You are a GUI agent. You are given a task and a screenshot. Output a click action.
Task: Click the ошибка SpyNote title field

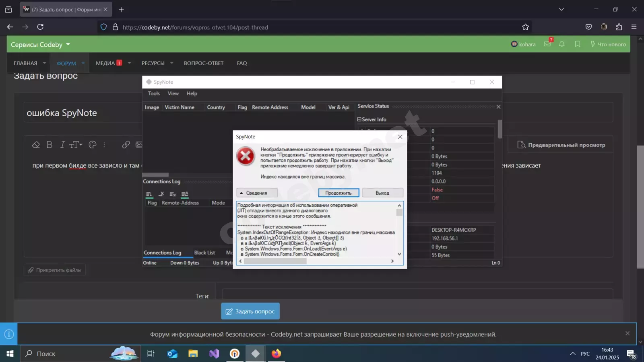[80, 113]
